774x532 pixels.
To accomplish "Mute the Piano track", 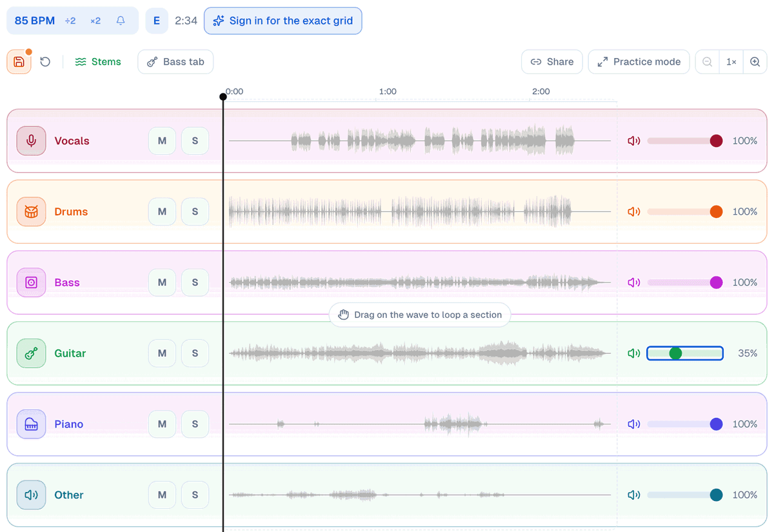I will coord(162,424).
